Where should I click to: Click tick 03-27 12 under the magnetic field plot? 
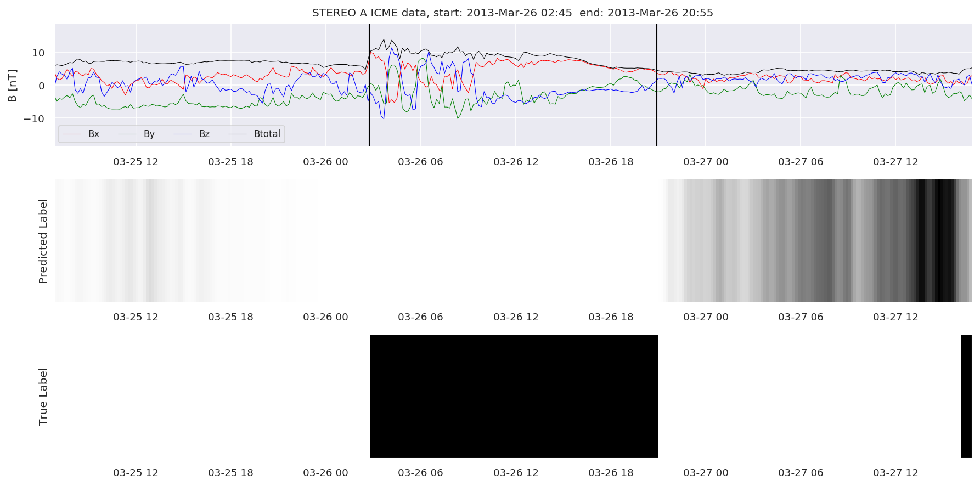click(895, 162)
